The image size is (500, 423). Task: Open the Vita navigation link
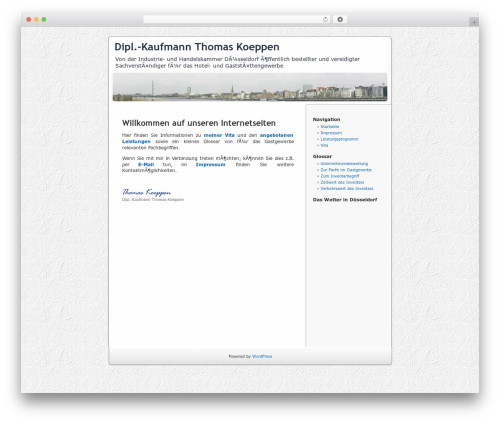[x=324, y=145]
